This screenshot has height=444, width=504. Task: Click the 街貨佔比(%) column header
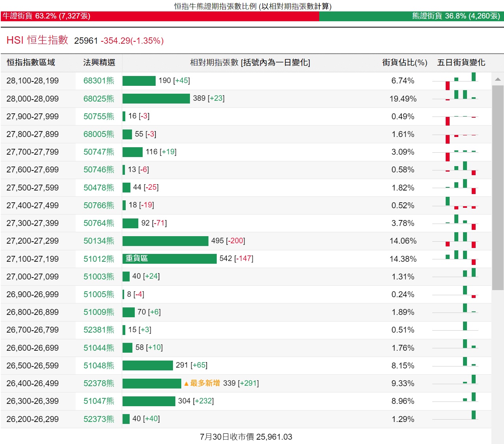[404, 63]
